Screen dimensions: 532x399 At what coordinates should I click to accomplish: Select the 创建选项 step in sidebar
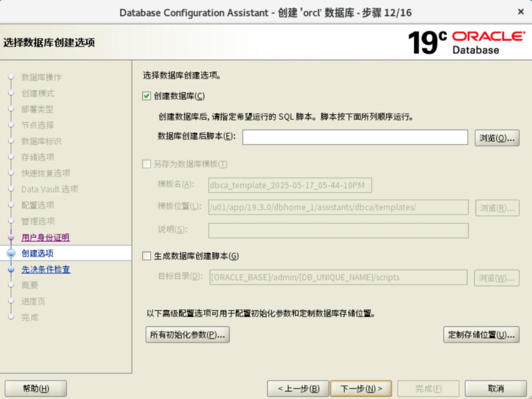coord(38,253)
